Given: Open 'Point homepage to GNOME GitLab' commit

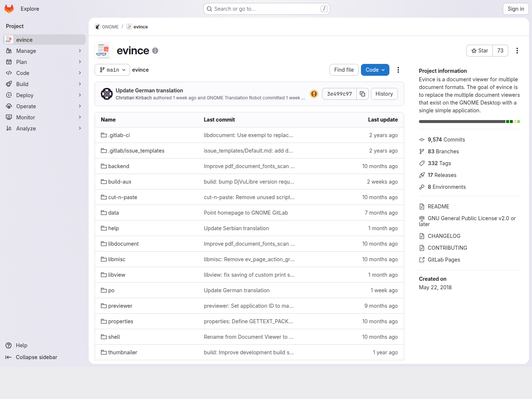Looking at the screenshot, I should pos(246,213).
